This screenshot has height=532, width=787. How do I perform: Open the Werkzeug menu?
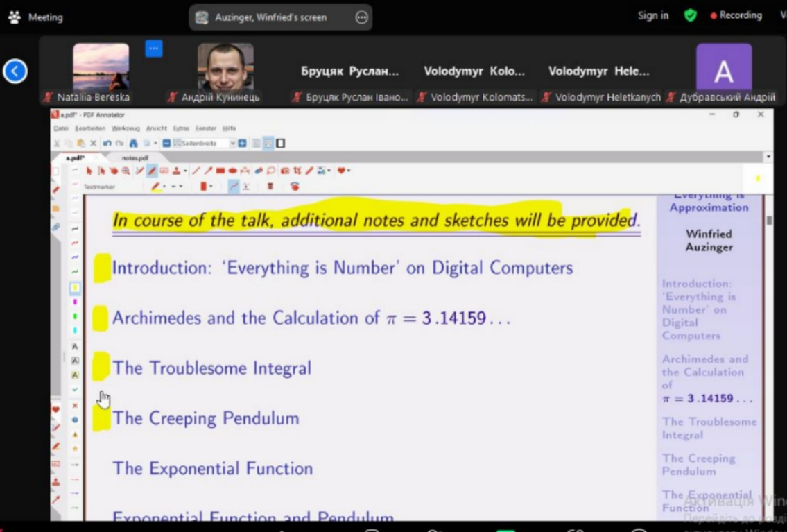coord(126,128)
